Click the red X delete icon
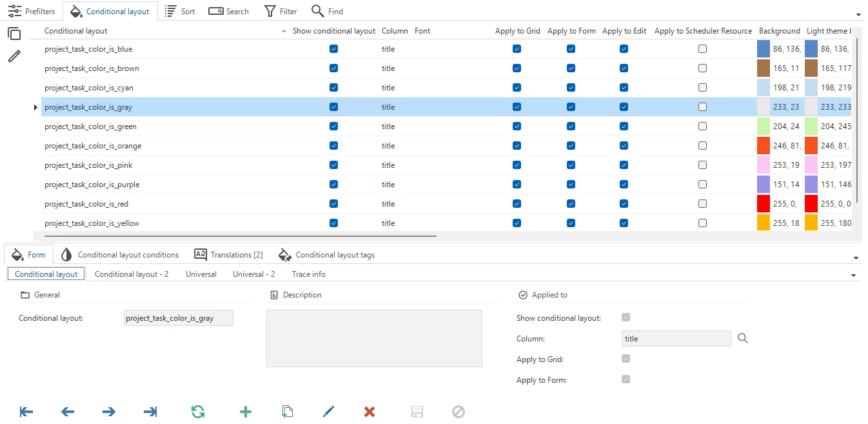Image resolution: width=868 pixels, height=424 pixels. point(370,412)
